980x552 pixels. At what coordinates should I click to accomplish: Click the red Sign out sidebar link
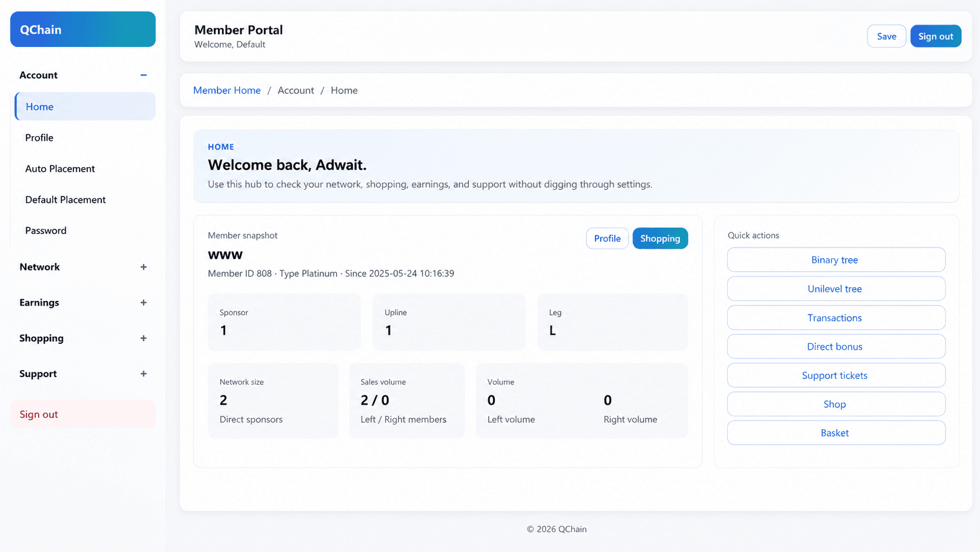(x=83, y=414)
